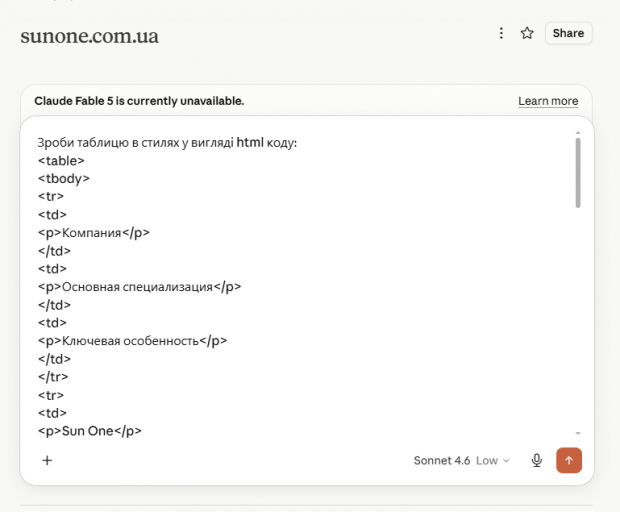
Task: Click the Share button
Action: pyautogui.click(x=568, y=33)
